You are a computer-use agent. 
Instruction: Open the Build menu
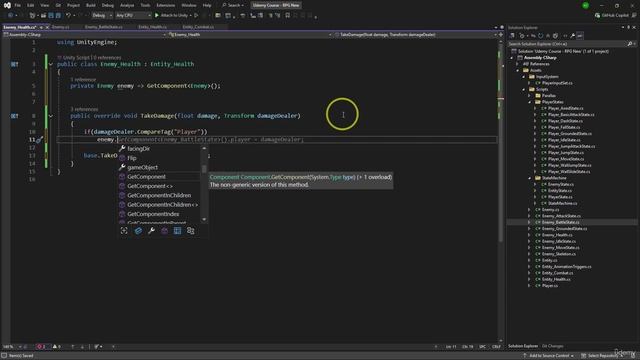(91, 5)
